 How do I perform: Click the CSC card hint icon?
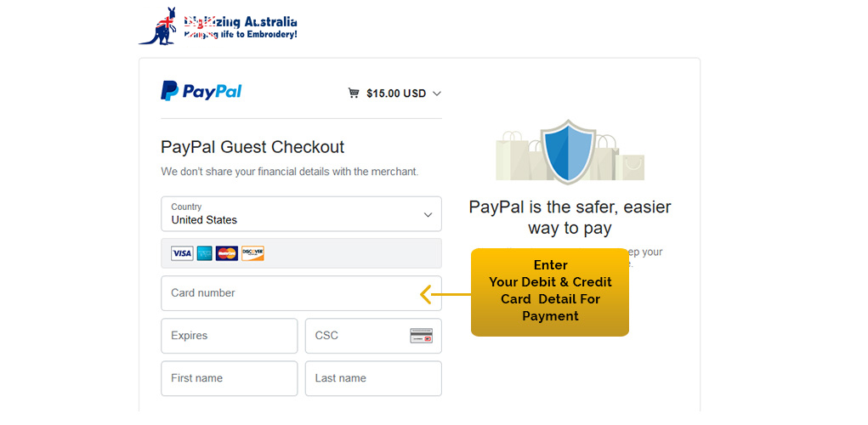(x=422, y=336)
